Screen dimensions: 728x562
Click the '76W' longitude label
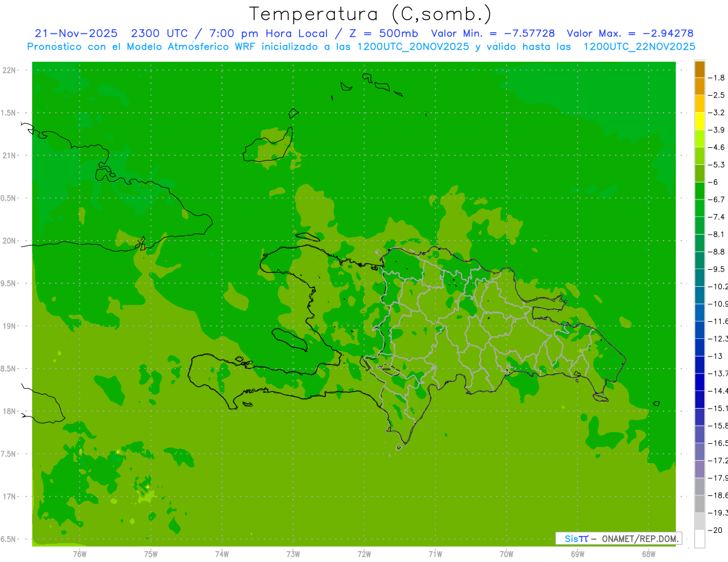[x=79, y=554]
